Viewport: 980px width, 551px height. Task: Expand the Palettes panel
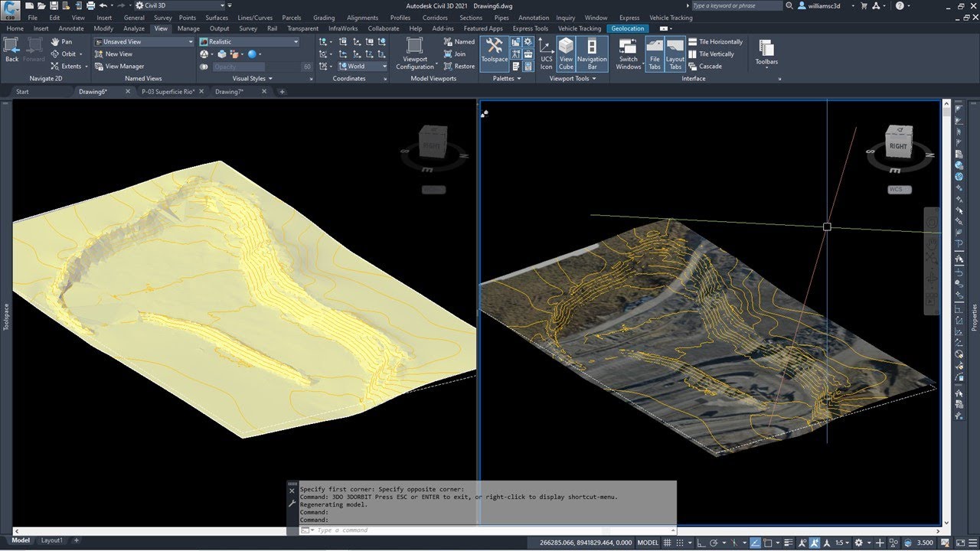506,78
